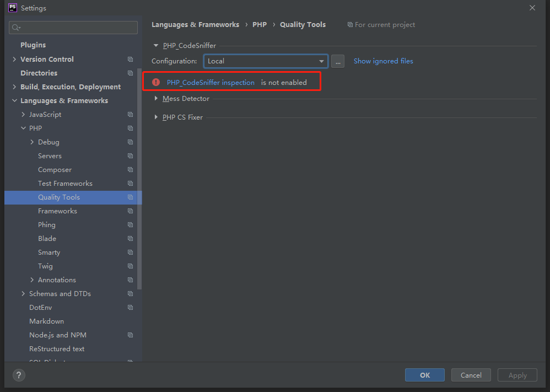Expand the Annotations tree node
The width and height of the screenshot is (550, 392).
click(x=32, y=280)
